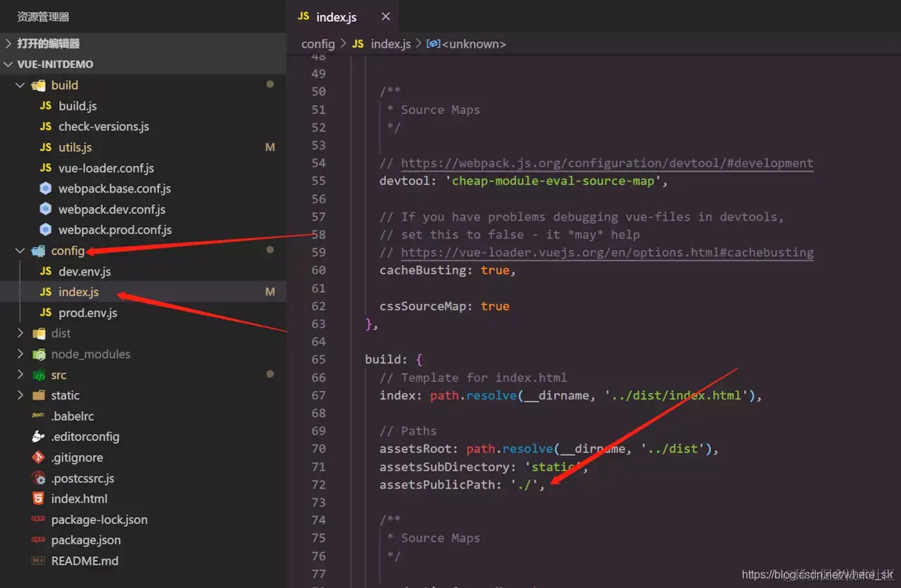Open the webpack devtool documentation link
This screenshot has height=588, width=901.
(x=607, y=163)
